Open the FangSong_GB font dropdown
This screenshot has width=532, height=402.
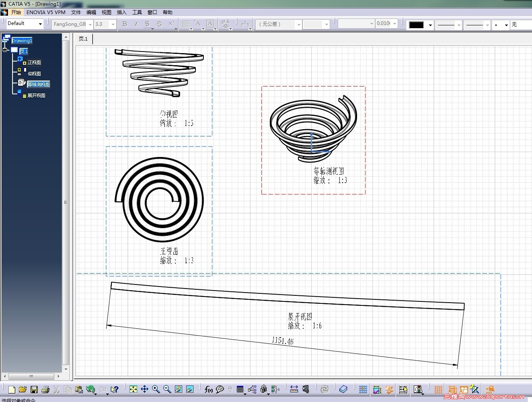90,25
